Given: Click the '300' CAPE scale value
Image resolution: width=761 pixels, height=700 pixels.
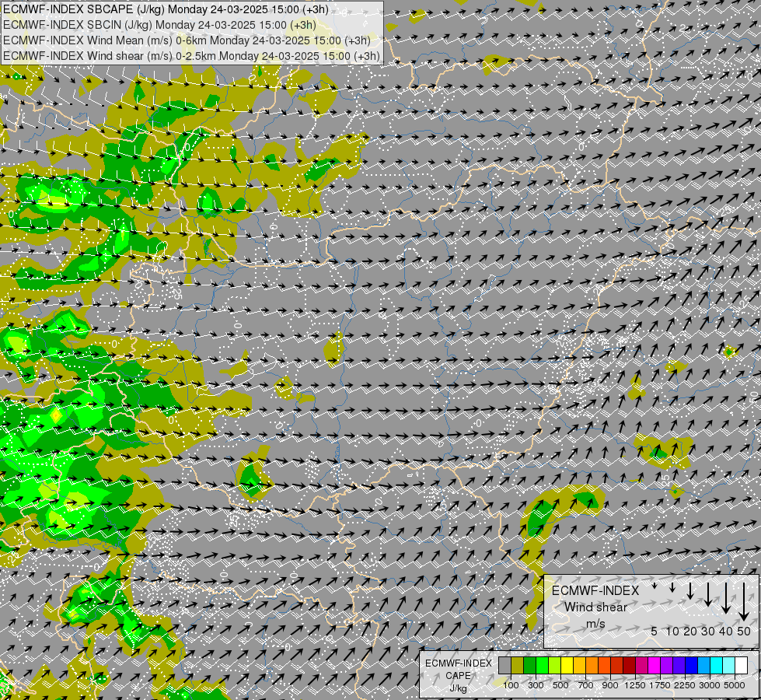Looking at the screenshot, I should (536, 685).
